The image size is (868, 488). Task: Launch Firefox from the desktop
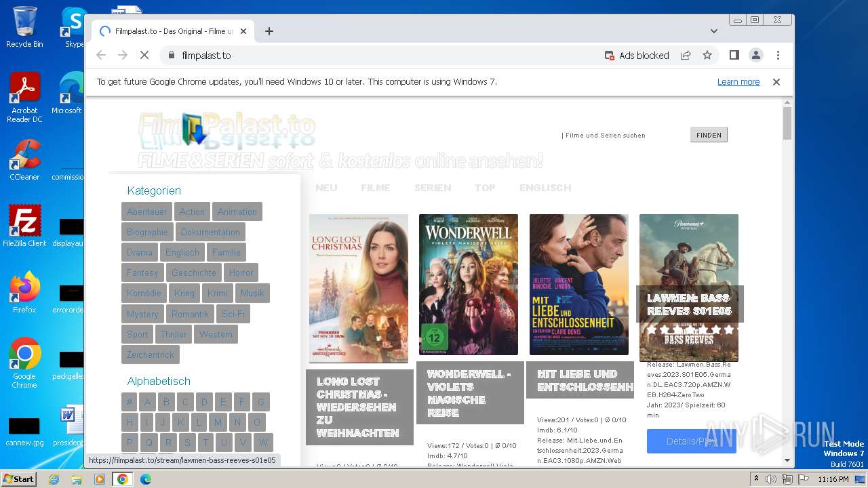point(24,293)
